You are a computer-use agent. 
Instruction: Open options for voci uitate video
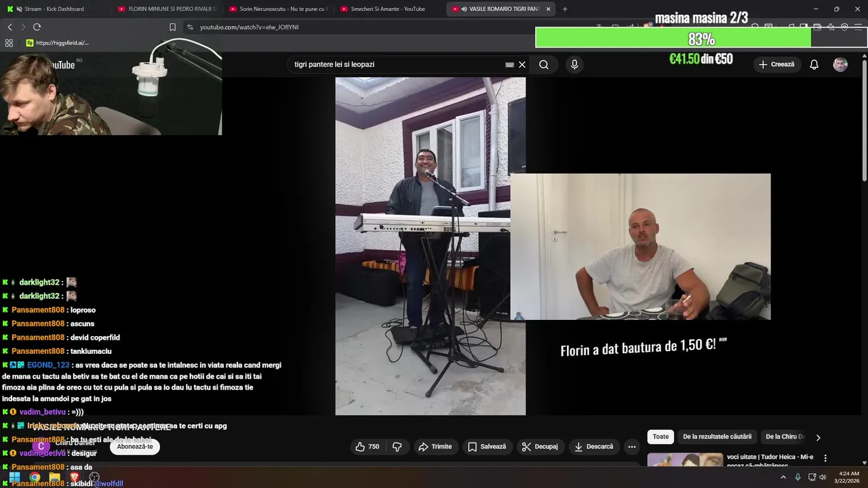pyautogui.click(x=825, y=458)
